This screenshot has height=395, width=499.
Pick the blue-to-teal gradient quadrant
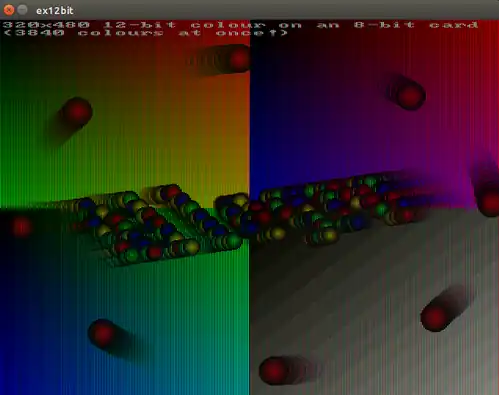pos(125,301)
